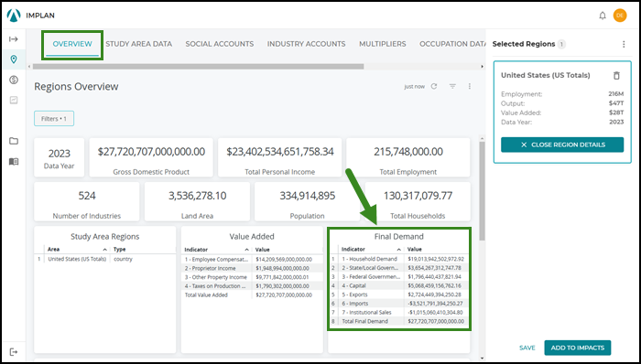Screen dimensions: 641x364
Task: Select the 5 - Exports row
Action: [x=399, y=294]
